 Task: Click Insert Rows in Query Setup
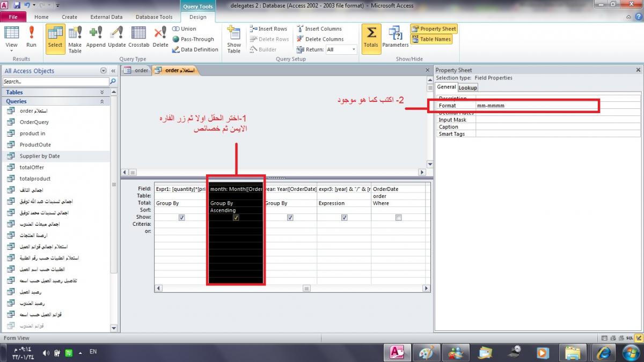click(x=269, y=29)
